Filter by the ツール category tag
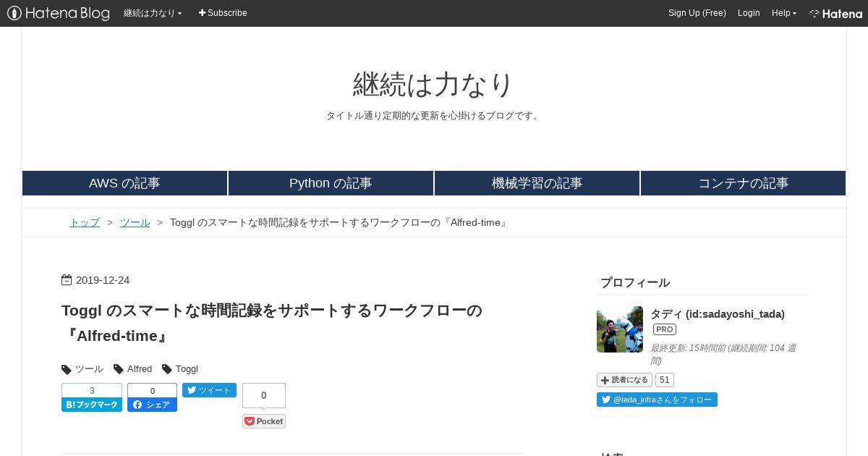The height and width of the screenshot is (456, 868). coord(89,369)
